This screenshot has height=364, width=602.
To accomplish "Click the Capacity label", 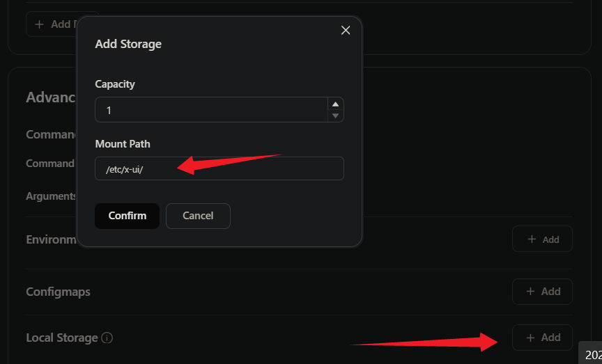I will click(x=115, y=84).
